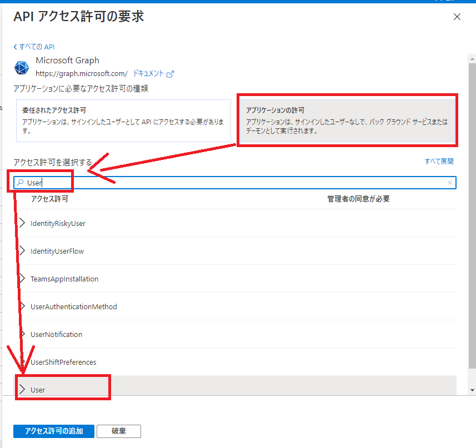The height and width of the screenshot is (448, 476).
Task: Expand the User permission group
Action: [x=23, y=389]
